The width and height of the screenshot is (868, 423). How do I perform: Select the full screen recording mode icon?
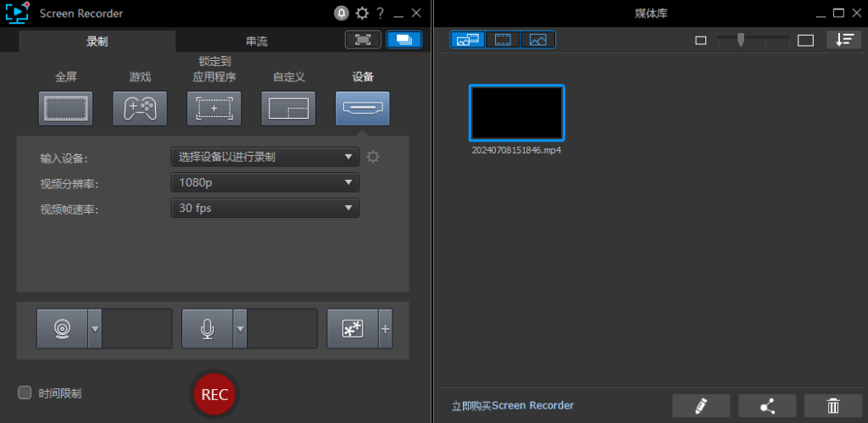click(66, 108)
